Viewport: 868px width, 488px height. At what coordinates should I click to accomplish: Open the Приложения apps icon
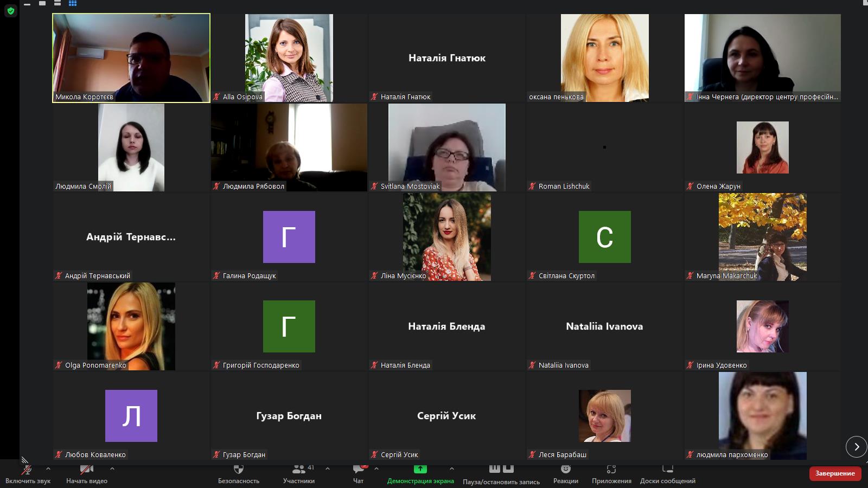(611, 469)
